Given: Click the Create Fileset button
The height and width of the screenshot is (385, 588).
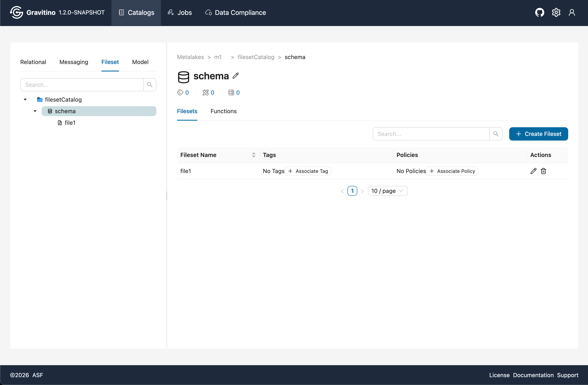Looking at the screenshot, I should tap(538, 134).
